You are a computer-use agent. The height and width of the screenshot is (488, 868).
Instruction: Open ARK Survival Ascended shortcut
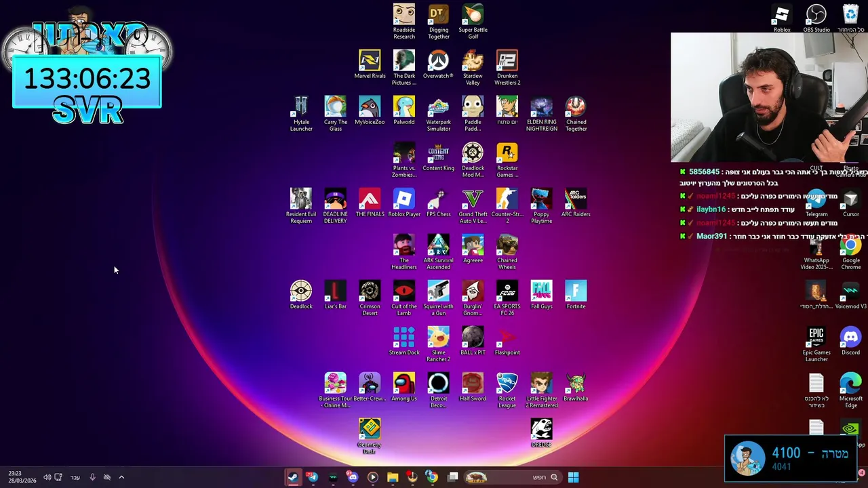coord(439,252)
